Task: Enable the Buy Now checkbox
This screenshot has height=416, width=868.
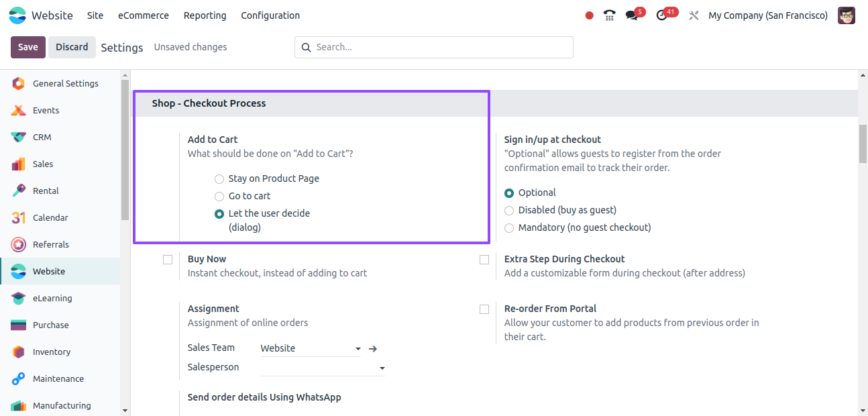Action: 168,260
